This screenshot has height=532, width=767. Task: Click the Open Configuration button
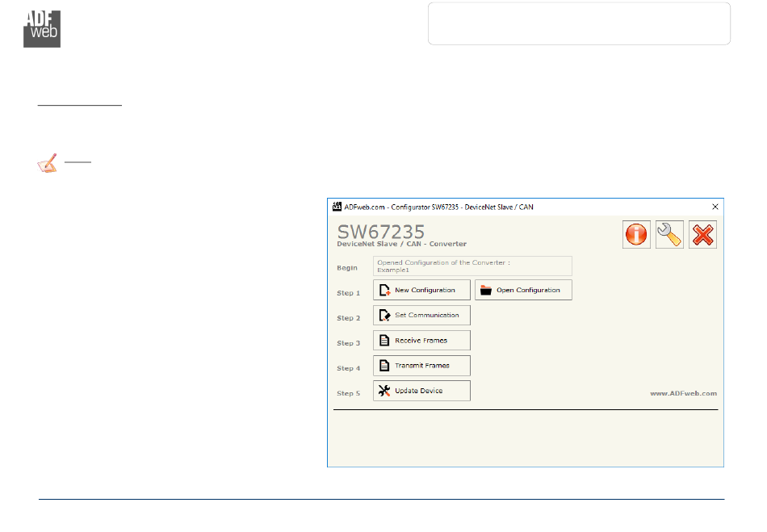523,290
